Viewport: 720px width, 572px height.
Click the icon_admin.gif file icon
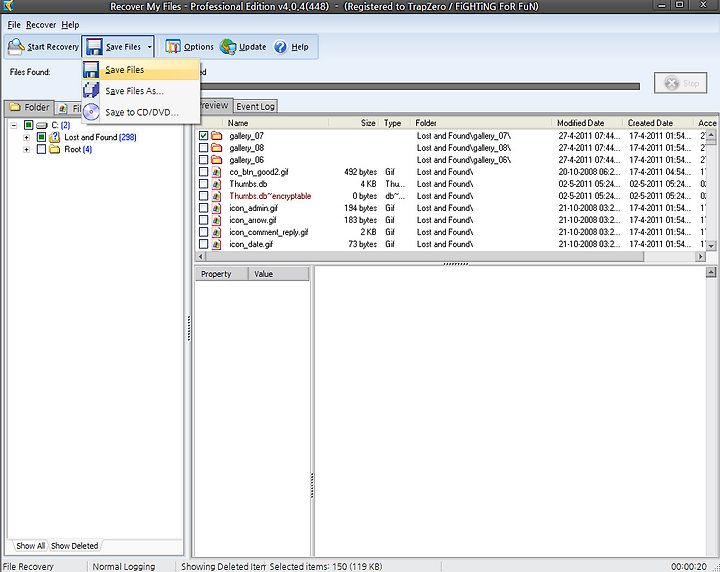(217, 208)
